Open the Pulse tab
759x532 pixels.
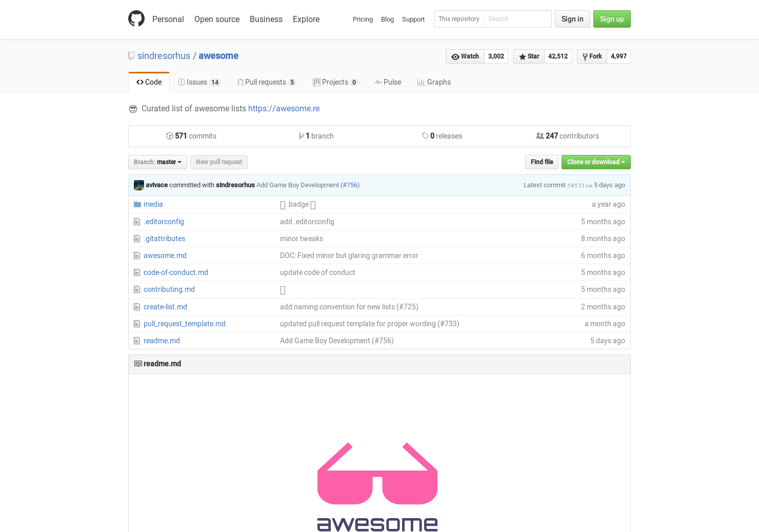coord(388,82)
